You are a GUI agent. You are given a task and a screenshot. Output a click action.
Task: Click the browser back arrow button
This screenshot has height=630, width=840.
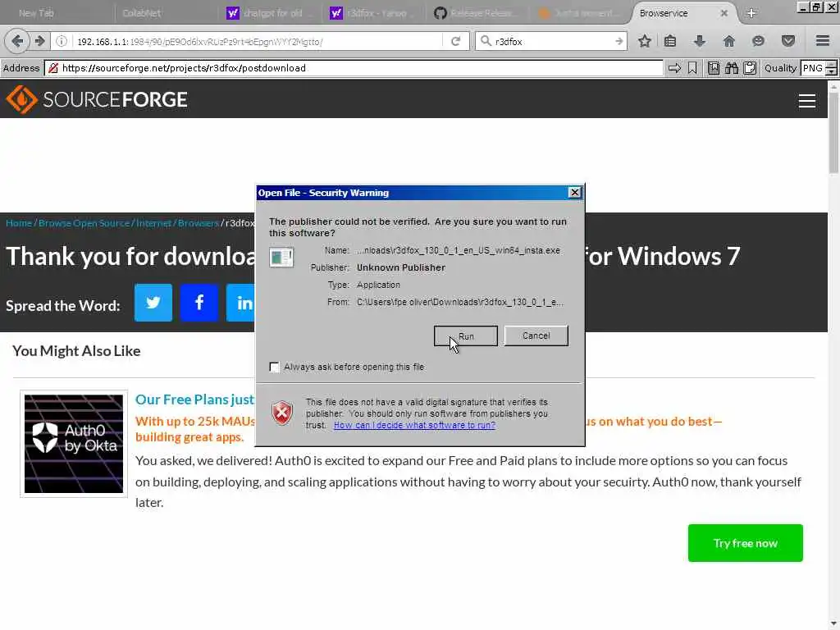click(17, 41)
